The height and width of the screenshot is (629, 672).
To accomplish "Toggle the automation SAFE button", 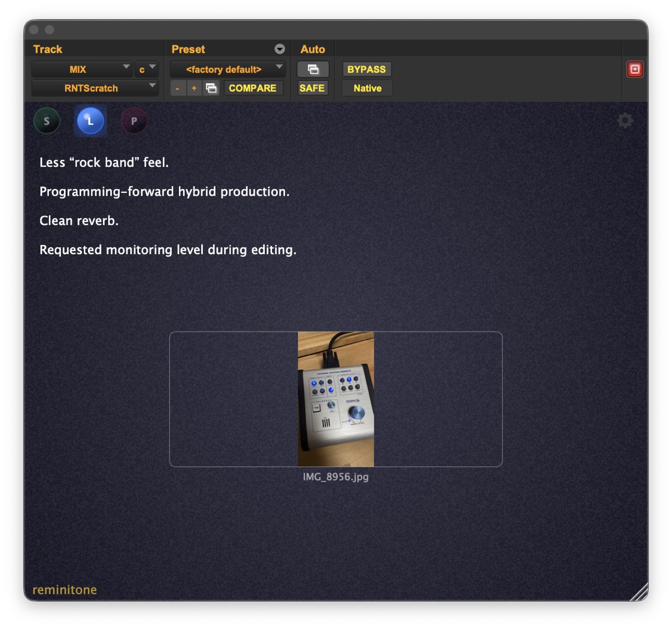I will [312, 88].
